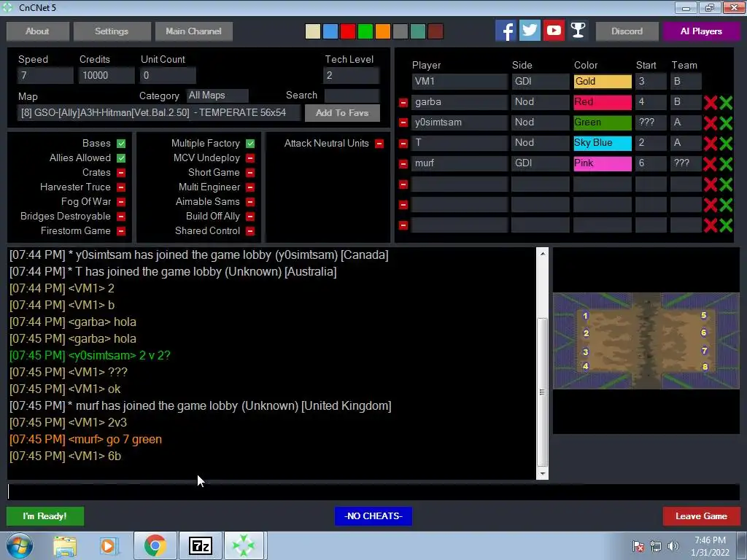Open the Twitter link icon
This screenshot has width=747, height=560.
pyautogui.click(x=530, y=31)
